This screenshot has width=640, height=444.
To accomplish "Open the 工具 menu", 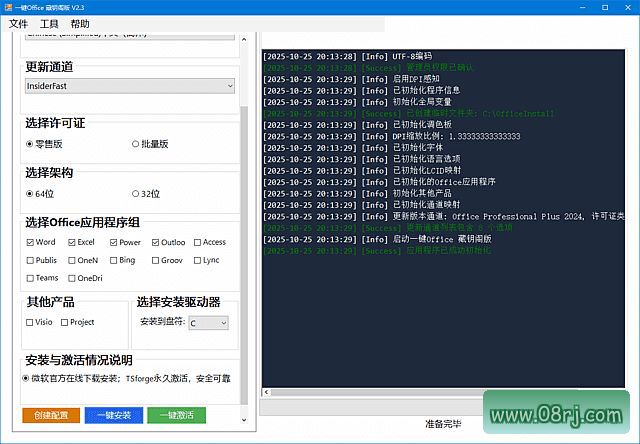I will tap(49, 24).
